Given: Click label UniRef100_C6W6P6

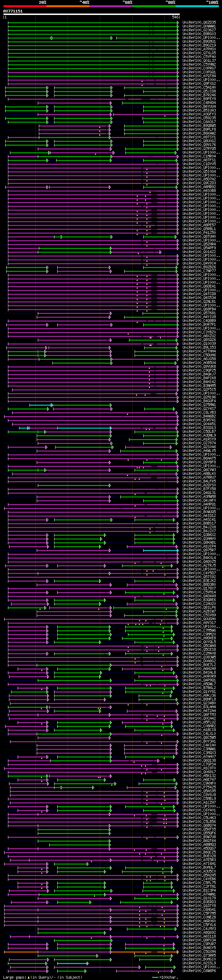Looking at the screenshot, I should pyautogui.click(x=199, y=971).
